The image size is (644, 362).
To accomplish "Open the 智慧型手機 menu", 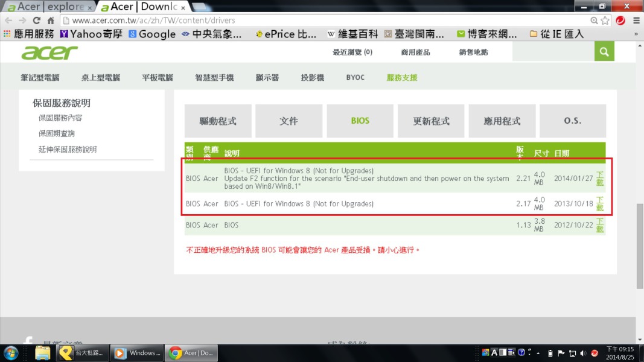I will [214, 78].
